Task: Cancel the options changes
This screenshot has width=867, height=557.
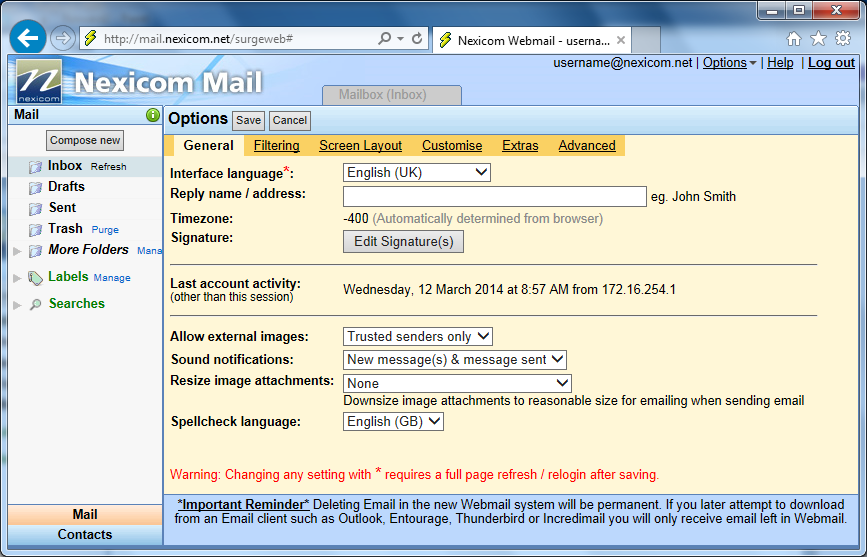Action: 290,121
